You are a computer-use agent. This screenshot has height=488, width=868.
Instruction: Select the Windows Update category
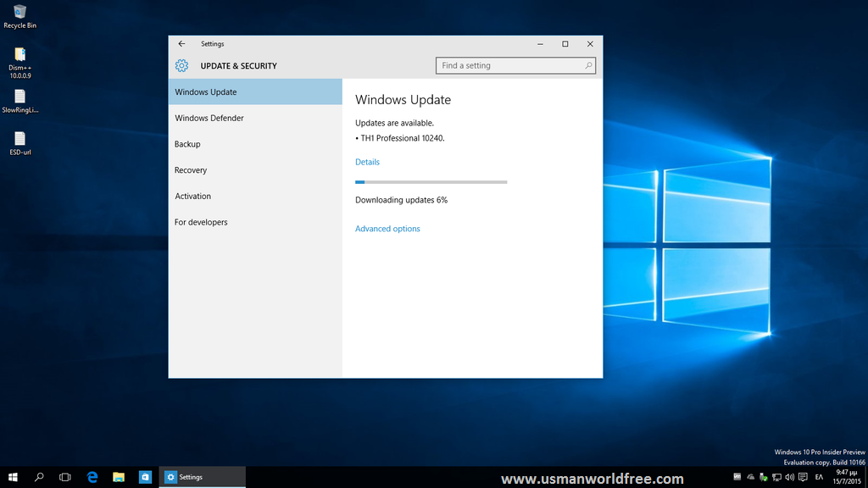255,91
